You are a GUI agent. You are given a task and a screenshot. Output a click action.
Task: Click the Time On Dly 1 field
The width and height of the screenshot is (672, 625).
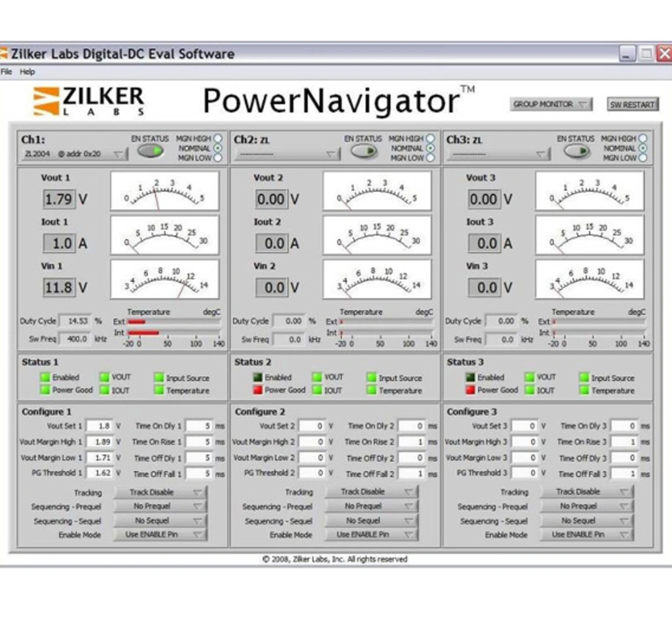[x=199, y=426]
